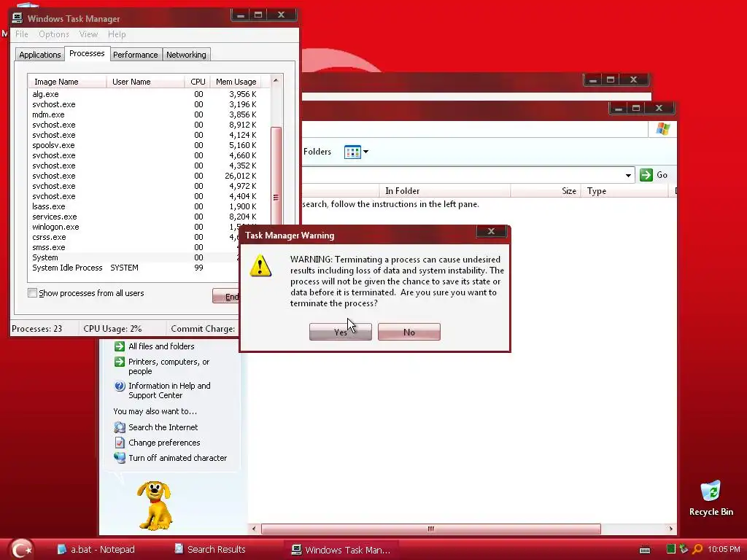Select the services.exe process row
The width and height of the screenshot is (747, 560).
tap(149, 217)
